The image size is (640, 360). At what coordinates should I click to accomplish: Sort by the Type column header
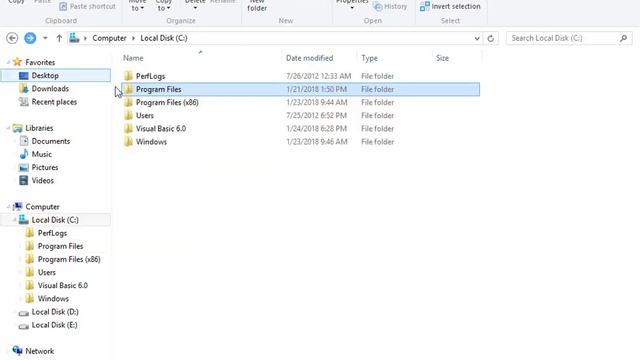point(369,58)
